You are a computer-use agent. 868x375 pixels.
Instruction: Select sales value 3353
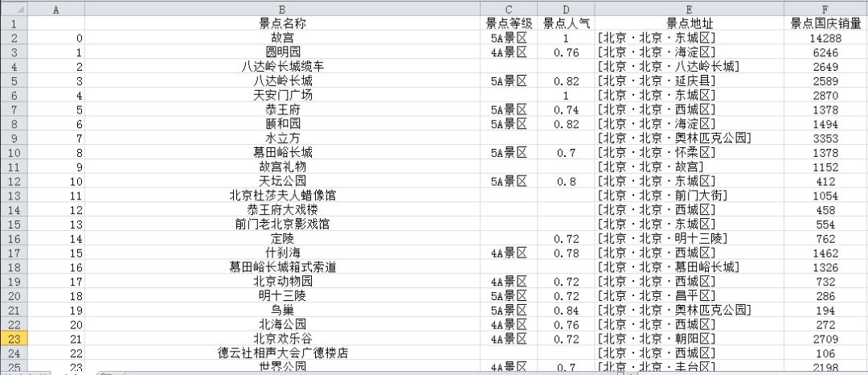(x=825, y=138)
